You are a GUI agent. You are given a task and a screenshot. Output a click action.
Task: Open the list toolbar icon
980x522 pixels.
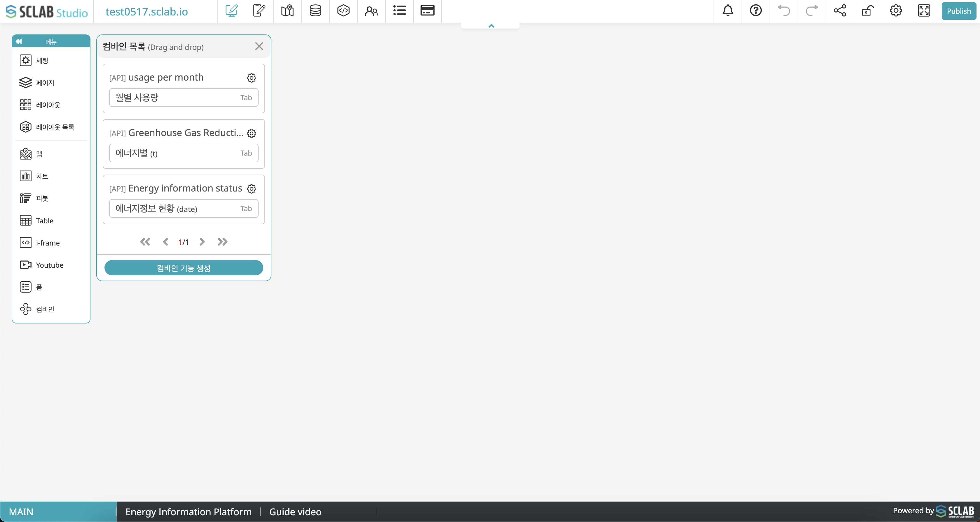[x=400, y=11]
